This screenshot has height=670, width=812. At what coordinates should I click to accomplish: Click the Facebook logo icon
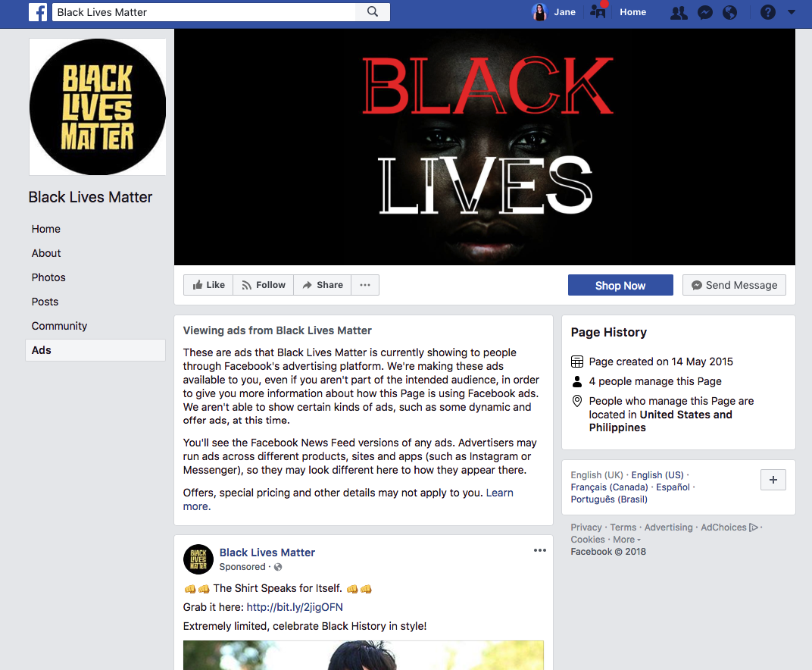pyautogui.click(x=38, y=12)
